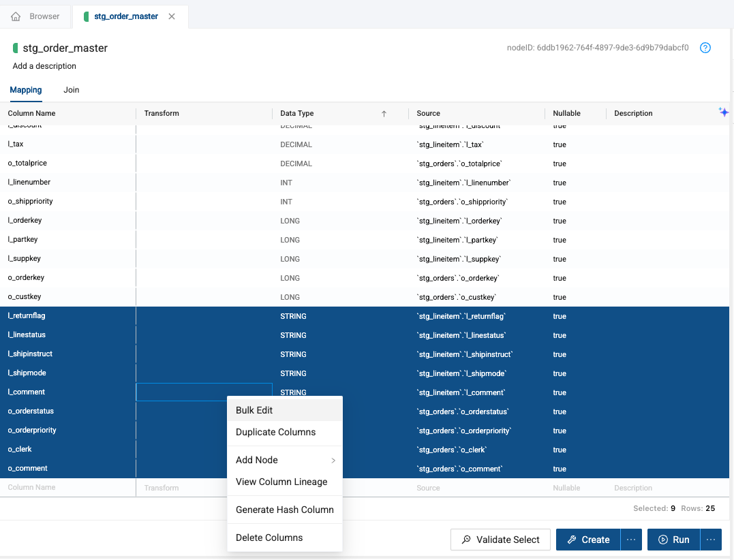Choose Delete Columns from context menu
734x560 pixels.
[x=285, y=538]
